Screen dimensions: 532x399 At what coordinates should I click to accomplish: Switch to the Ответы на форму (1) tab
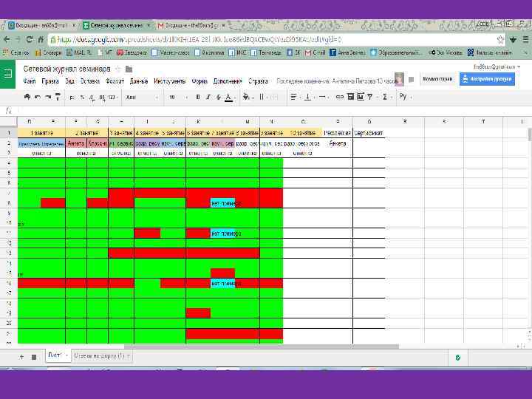pos(101,356)
